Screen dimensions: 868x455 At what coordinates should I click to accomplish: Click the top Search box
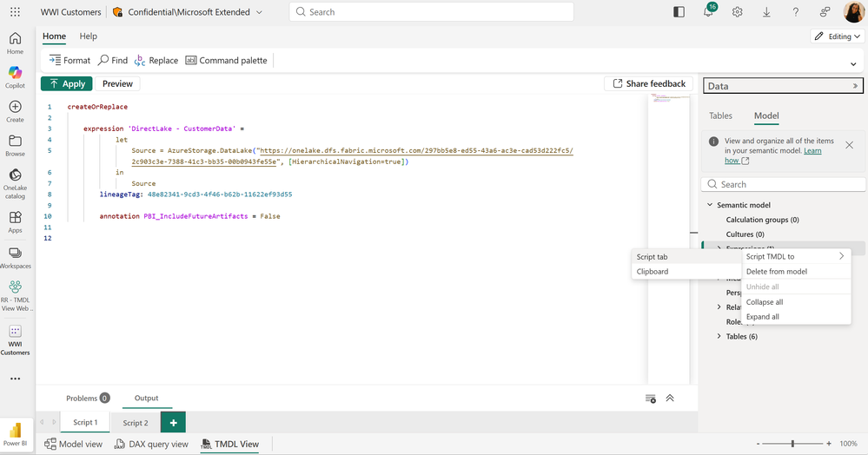pyautogui.click(x=431, y=11)
